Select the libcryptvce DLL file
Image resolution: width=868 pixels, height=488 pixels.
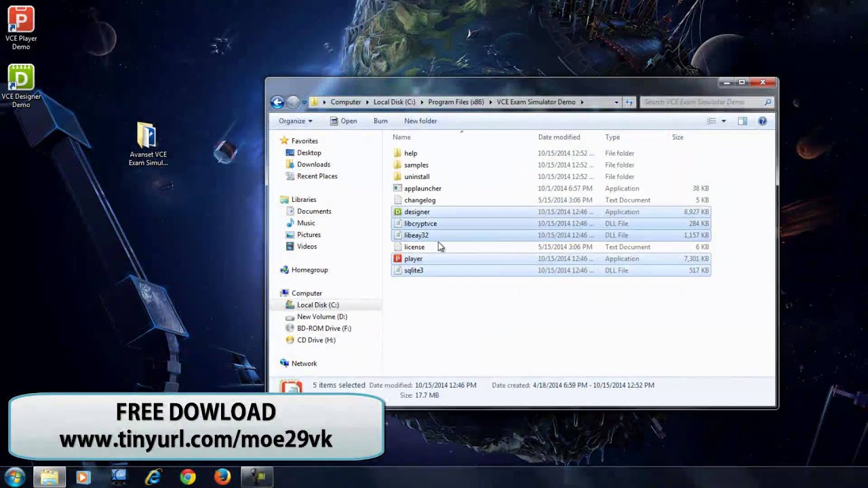[x=551, y=224]
